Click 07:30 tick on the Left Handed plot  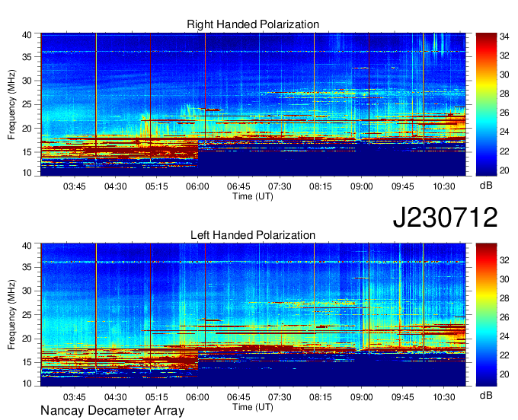coord(280,397)
